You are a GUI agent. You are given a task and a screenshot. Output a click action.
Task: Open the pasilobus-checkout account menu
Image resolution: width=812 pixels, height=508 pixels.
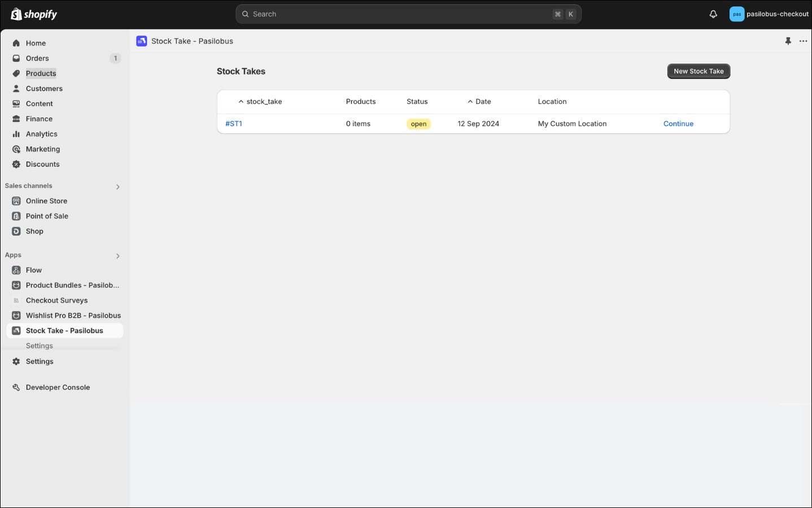[x=769, y=14]
